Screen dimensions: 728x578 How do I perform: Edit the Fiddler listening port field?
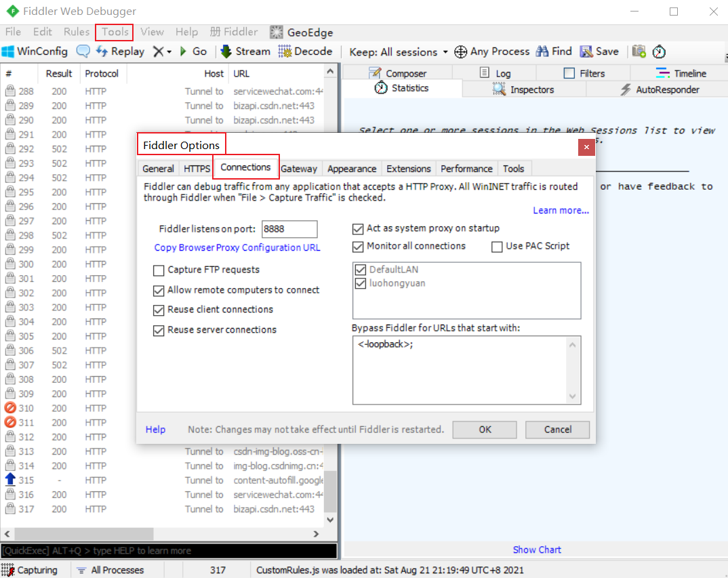coord(289,228)
